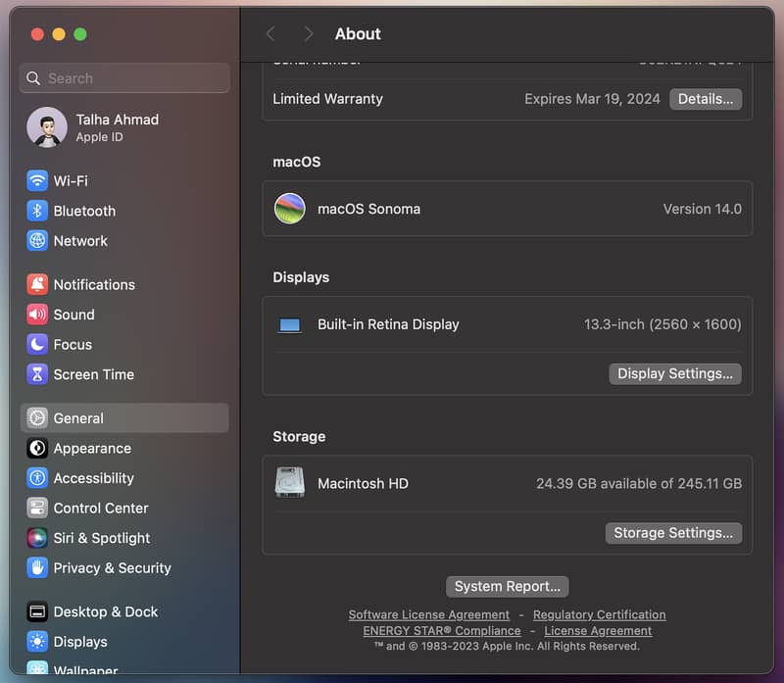Open Notifications via its bell icon
The height and width of the screenshot is (683, 784).
(x=37, y=285)
